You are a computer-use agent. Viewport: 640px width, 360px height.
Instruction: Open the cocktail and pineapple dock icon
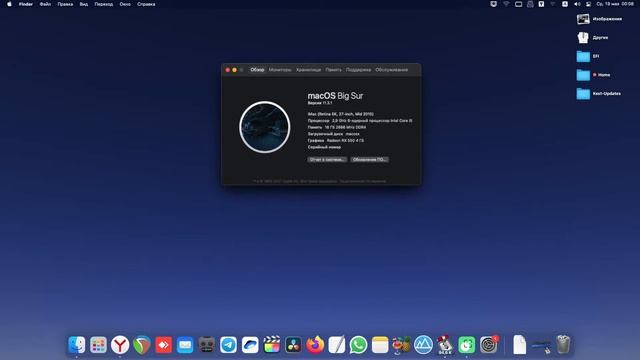point(402,345)
